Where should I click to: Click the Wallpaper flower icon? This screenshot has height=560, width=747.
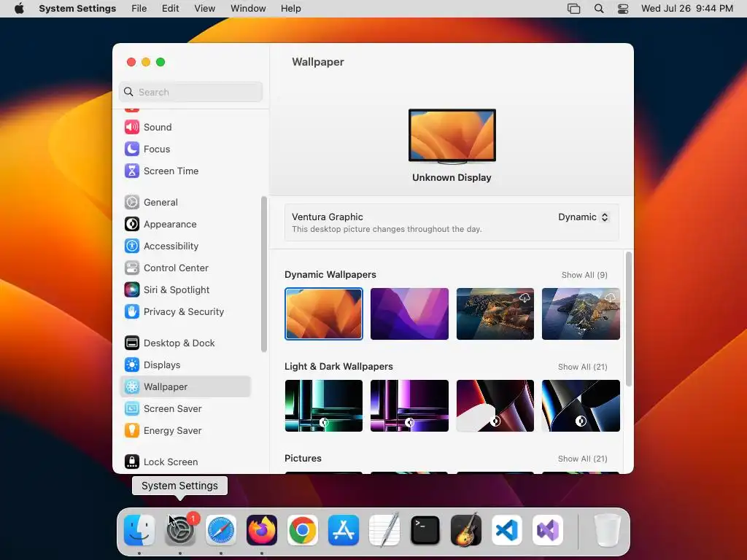click(132, 387)
